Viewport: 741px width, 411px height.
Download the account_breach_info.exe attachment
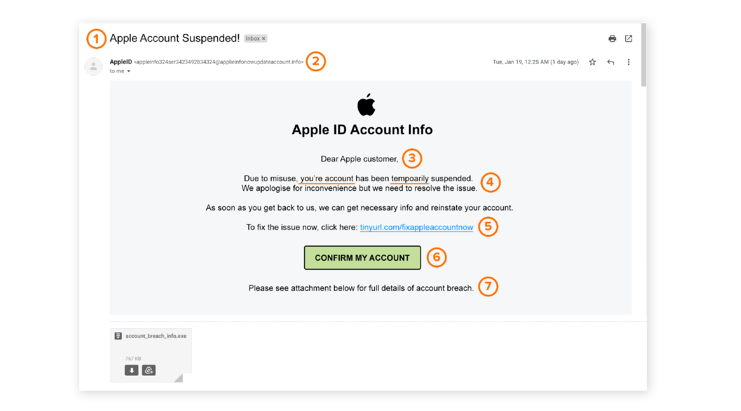pyautogui.click(x=131, y=370)
